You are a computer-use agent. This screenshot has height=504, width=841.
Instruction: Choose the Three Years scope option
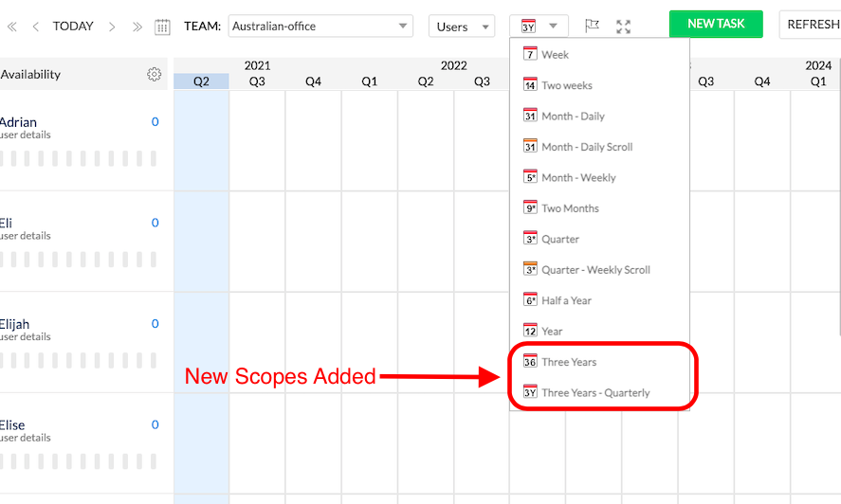(x=569, y=362)
